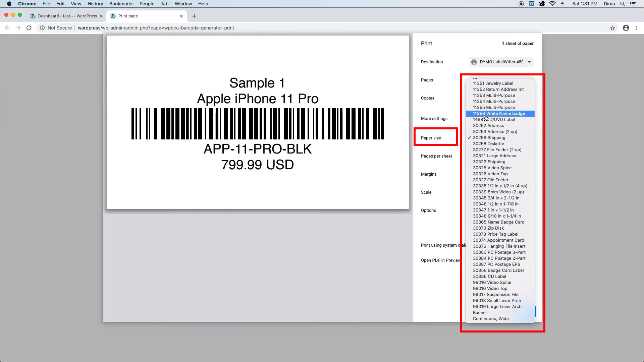Select 99017 Suspension File option
Viewport: 644px width, 362px height.
[x=500, y=295]
